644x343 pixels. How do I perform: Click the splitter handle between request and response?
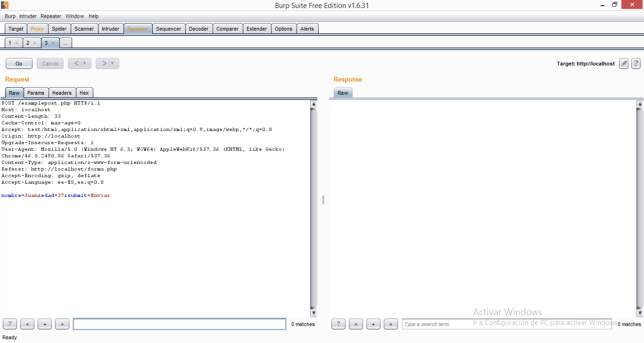[x=323, y=200]
